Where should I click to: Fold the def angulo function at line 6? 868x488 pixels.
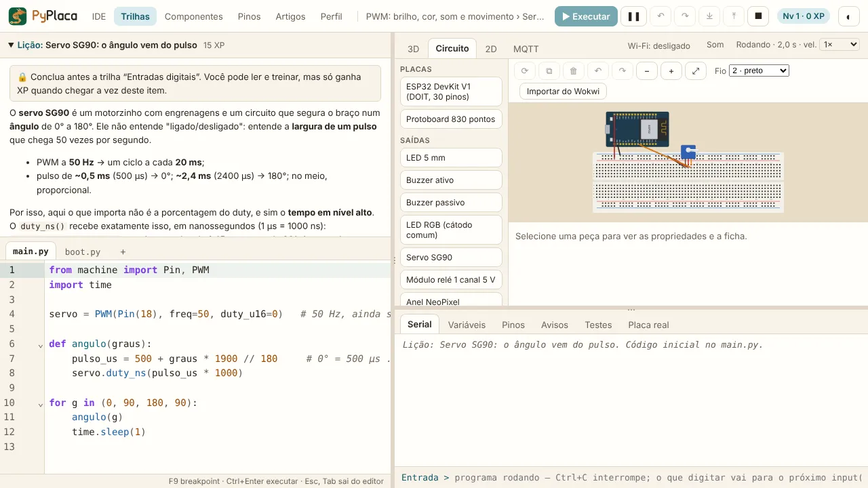(41, 345)
